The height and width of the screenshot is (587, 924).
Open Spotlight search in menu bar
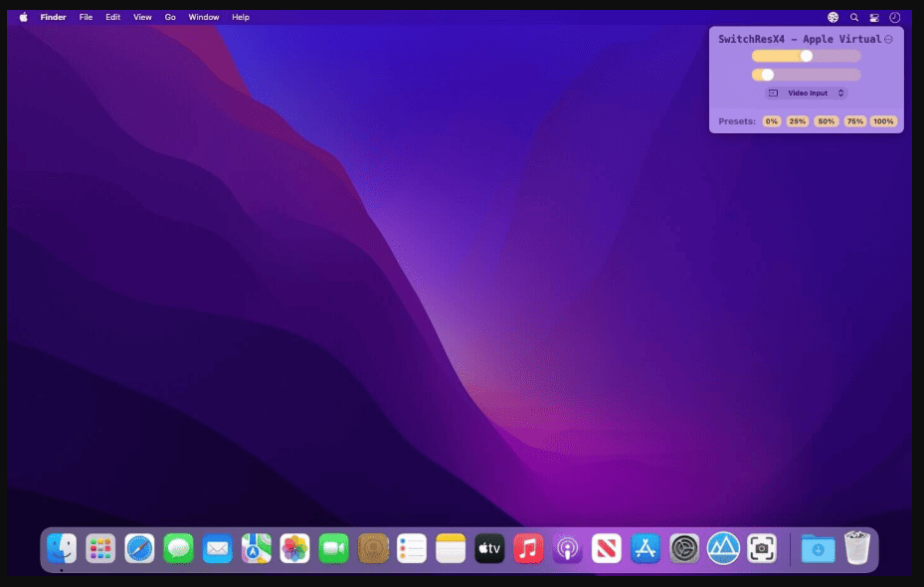853,17
